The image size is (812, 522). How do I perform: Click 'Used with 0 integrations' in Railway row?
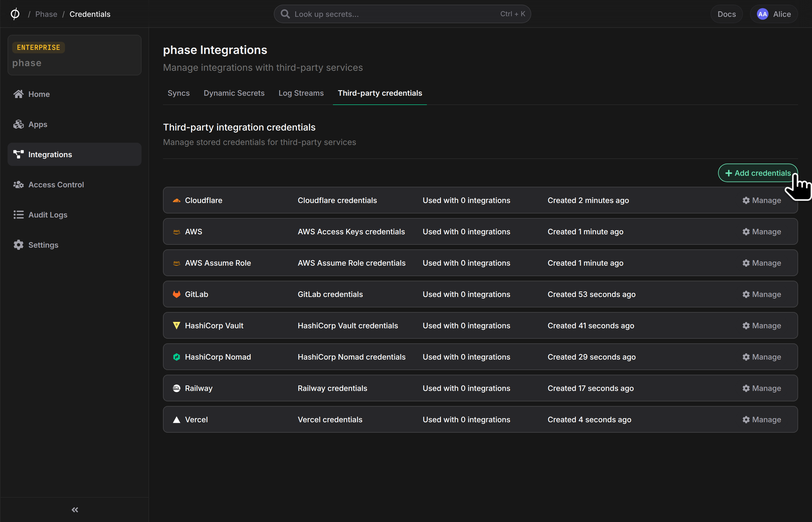coord(466,388)
